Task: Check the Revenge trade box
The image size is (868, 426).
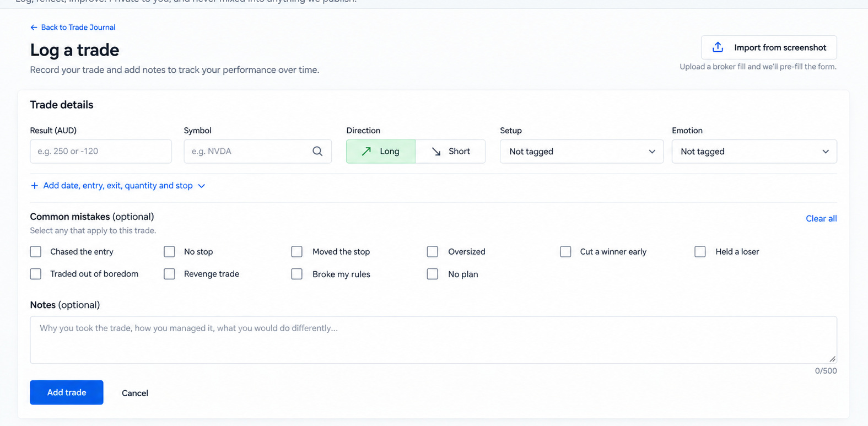Action: (169, 274)
